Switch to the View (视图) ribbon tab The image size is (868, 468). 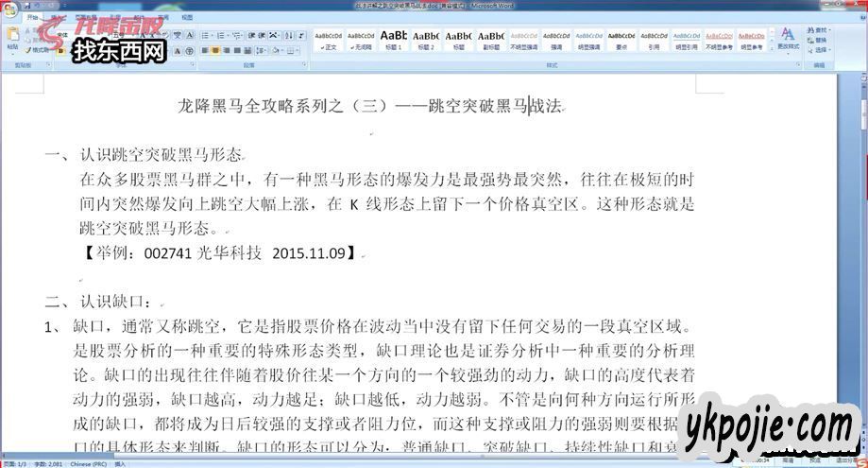[187, 17]
